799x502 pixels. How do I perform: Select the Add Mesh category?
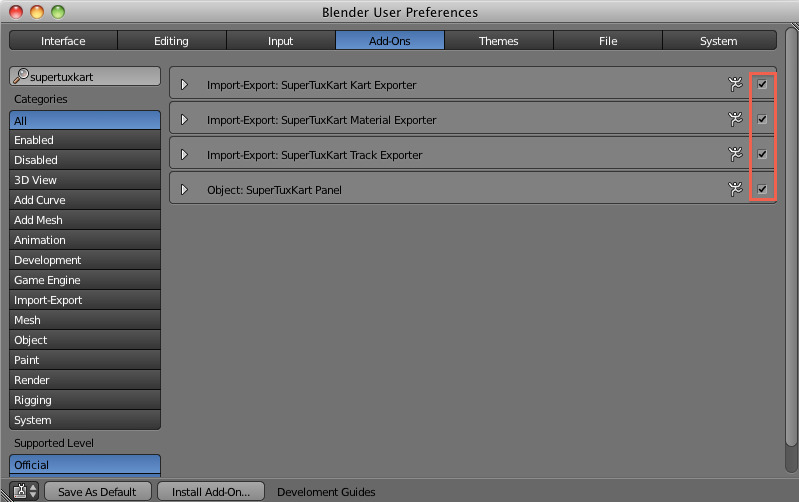[85, 220]
